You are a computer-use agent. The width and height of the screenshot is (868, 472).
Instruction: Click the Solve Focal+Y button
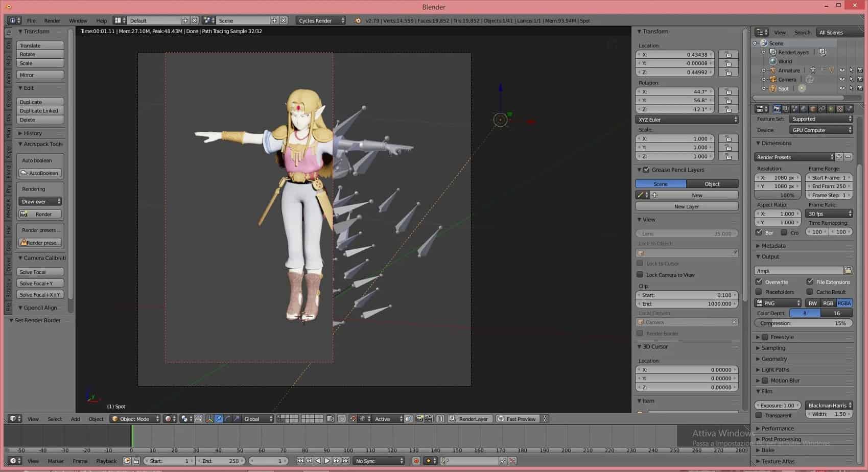40,284
